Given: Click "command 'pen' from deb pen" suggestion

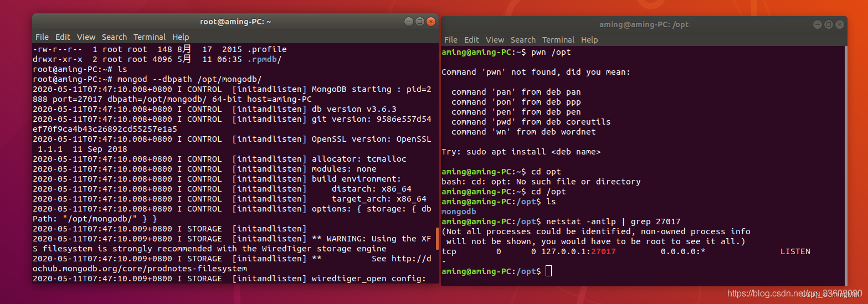Looking at the screenshot, I should pos(516,112).
